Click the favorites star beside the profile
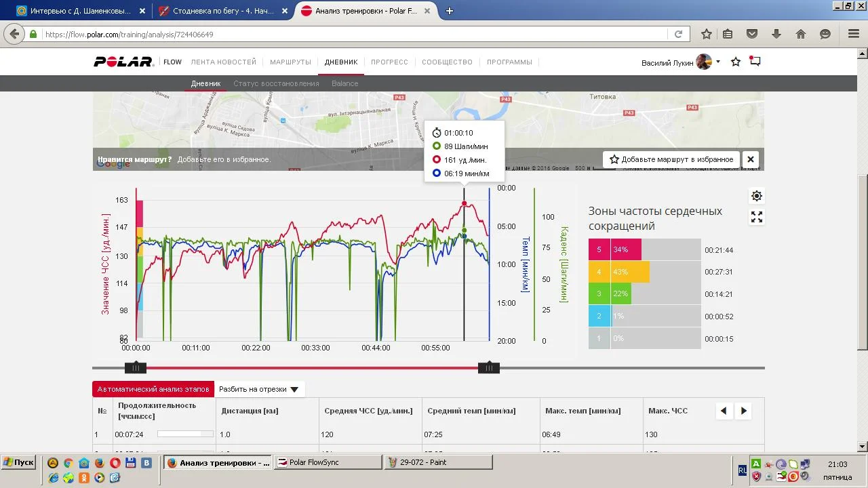The width and height of the screenshot is (868, 488). point(736,62)
